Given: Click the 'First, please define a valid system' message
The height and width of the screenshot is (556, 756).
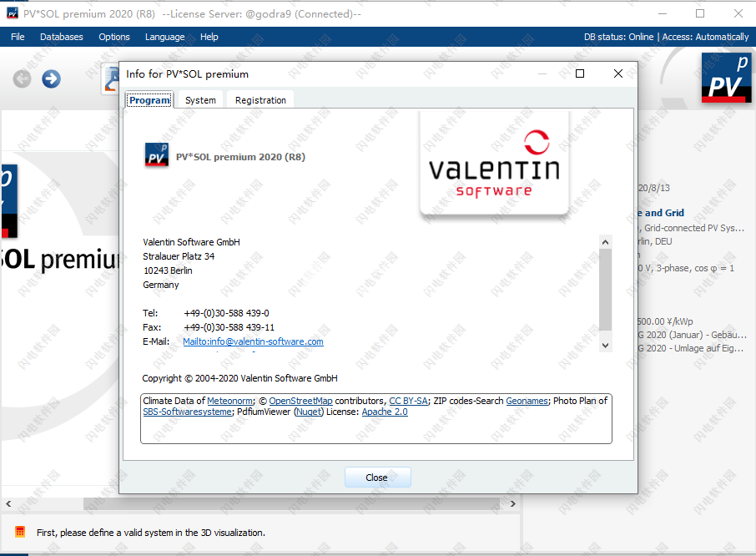Looking at the screenshot, I should point(151,533).
